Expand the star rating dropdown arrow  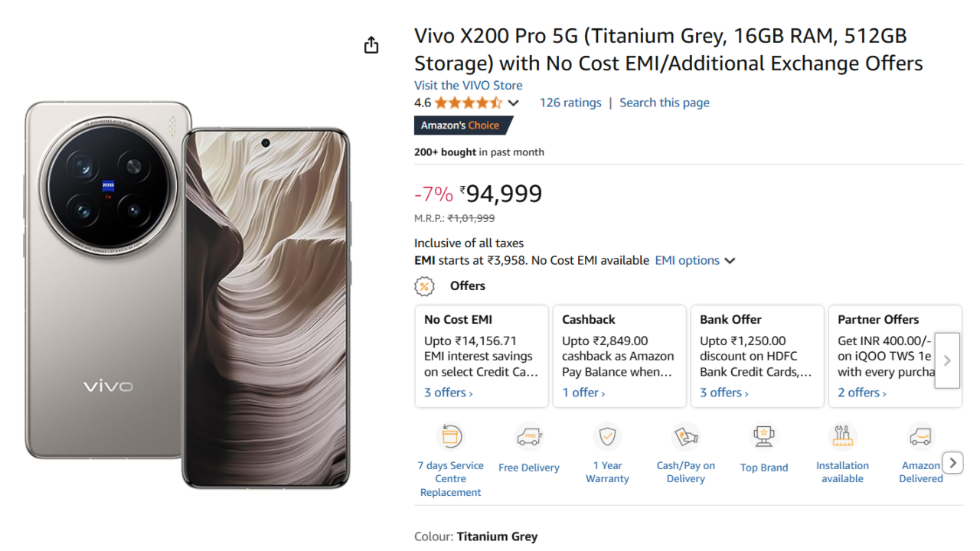[x=513, y=102]
